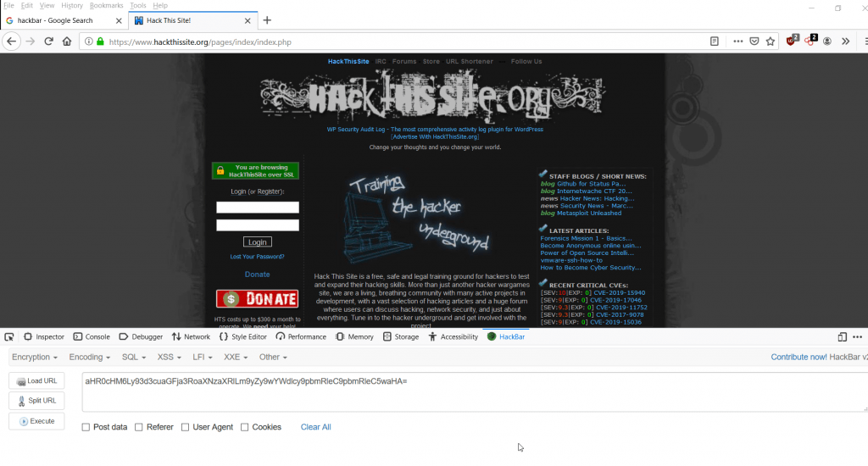This screenshot has width=868, height=466.
Task: Open page actions three-dots menu
Action: pyautogui.click(x=738, y=42)
